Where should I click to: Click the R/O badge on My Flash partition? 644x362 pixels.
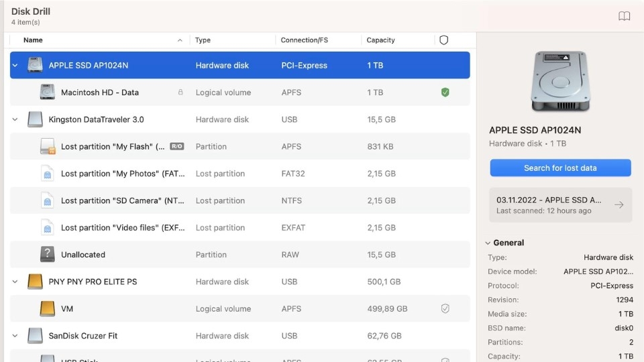176,146
